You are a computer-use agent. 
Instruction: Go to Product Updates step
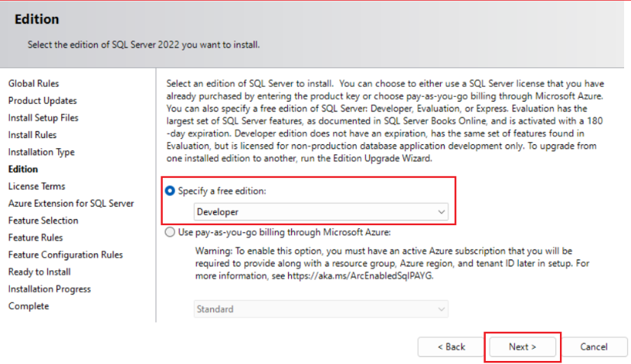click(x=42, y=101)
